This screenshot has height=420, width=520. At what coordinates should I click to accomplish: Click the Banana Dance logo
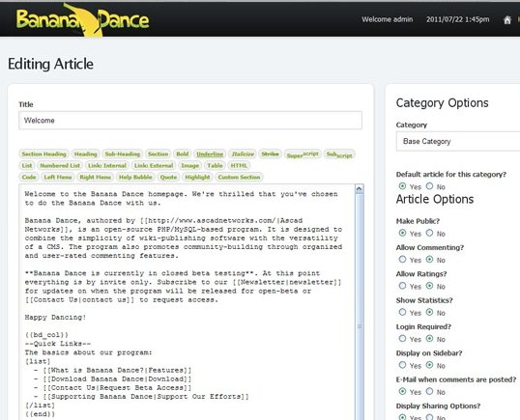pos(83,20)
